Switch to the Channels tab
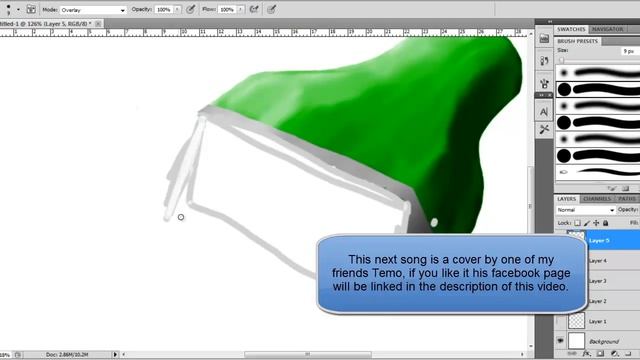The height and width of the screenshot is (360, 640). pos(597,199)
